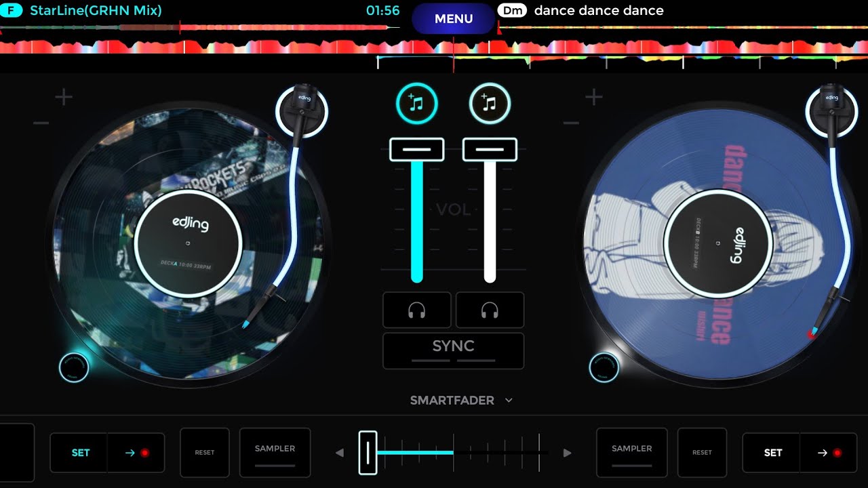Screen dimensions: 868x488
Task: Open the MENU button
Action: tap(454, 18)
